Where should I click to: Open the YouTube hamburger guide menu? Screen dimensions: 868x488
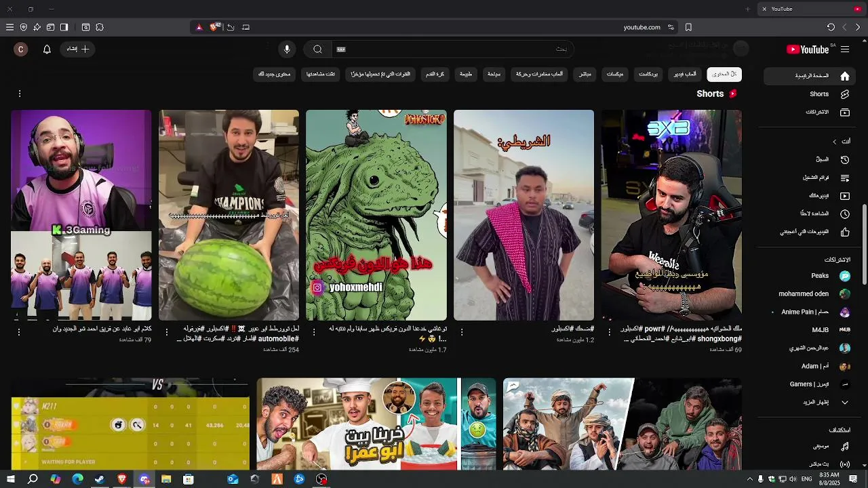[845, 49]
